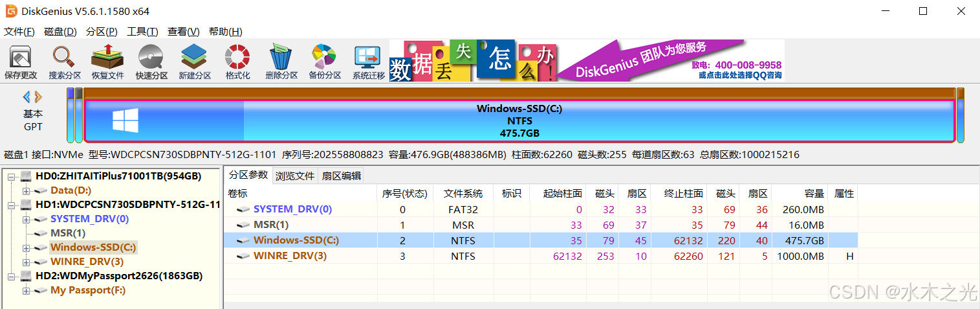This screenshot has height=309, width=980.
Task: Select HD2:WDMyPassport2626(1863GB) disk in tree
Action: [x=119, y=276]
